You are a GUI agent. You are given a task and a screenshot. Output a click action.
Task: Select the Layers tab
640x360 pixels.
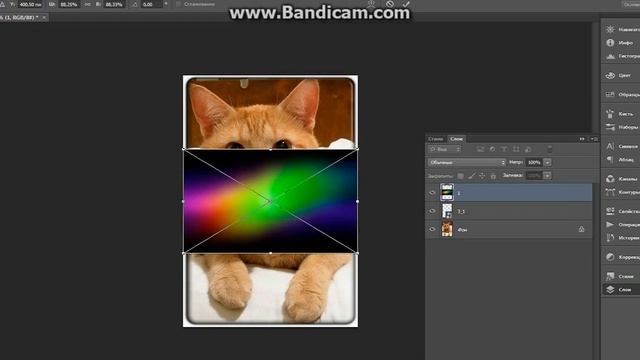click(456, 139)
